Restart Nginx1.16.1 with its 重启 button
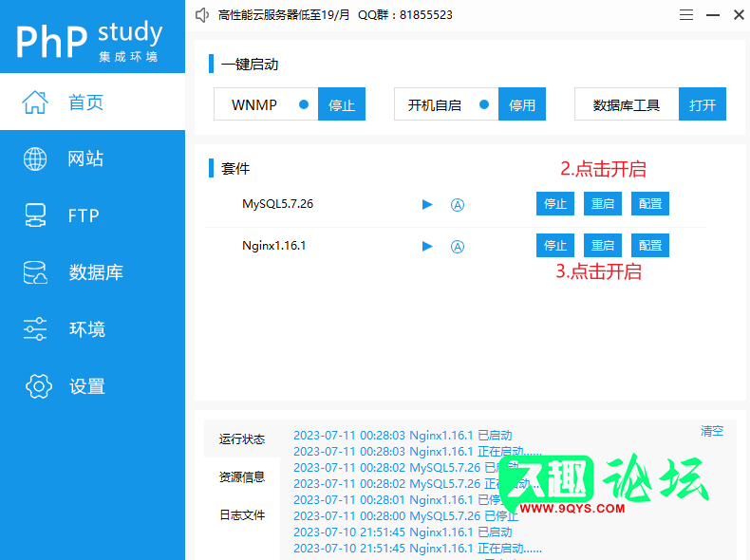 tap(603, 245)
